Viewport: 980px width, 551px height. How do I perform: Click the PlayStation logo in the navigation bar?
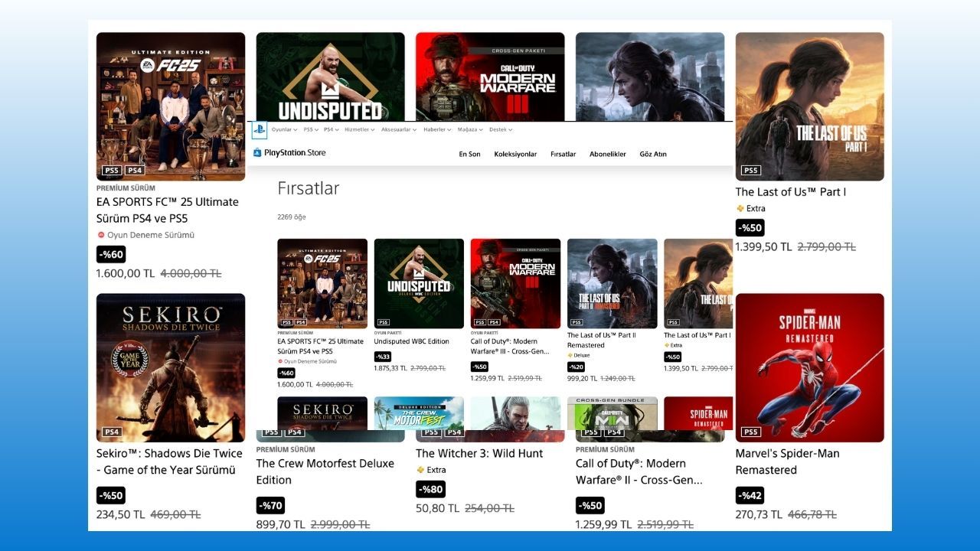click(x=260, y=129)
